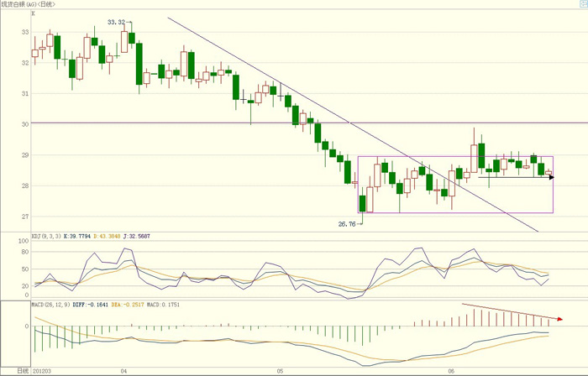Click the candlestick at the 26.76 low

362,204
